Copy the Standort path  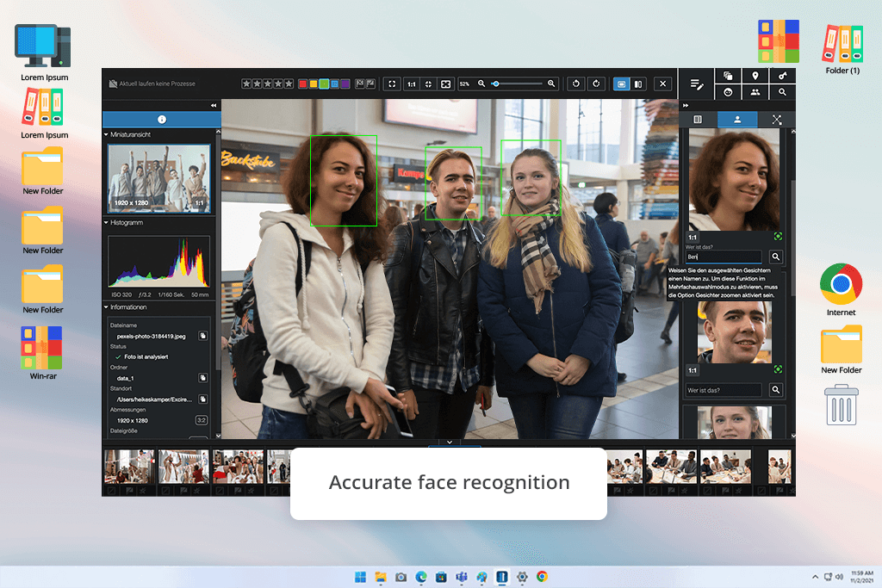[202, 399]
